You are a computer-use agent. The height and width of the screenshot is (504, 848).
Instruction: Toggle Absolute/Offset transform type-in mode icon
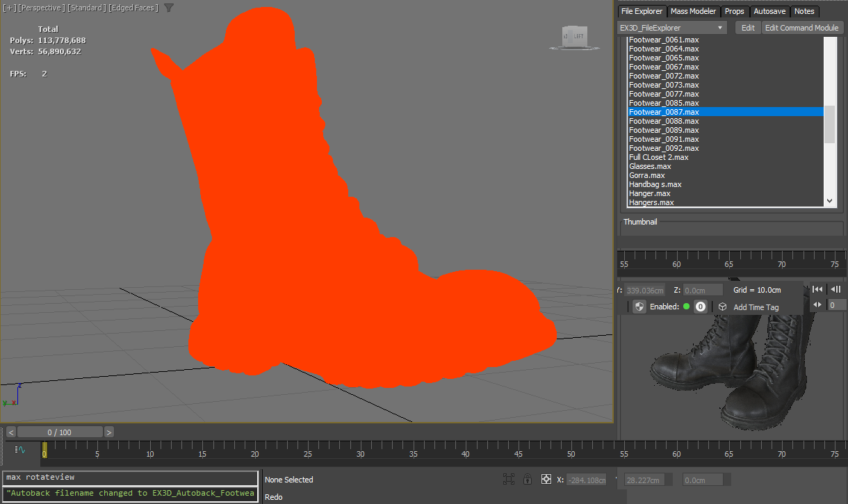546,479
